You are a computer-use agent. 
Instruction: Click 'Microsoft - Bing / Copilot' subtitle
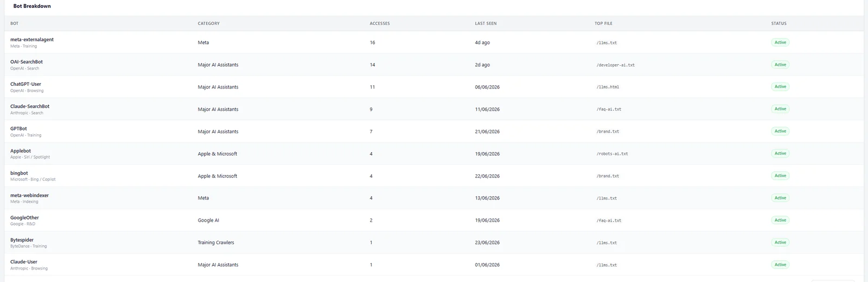click(x=33, y=179)
